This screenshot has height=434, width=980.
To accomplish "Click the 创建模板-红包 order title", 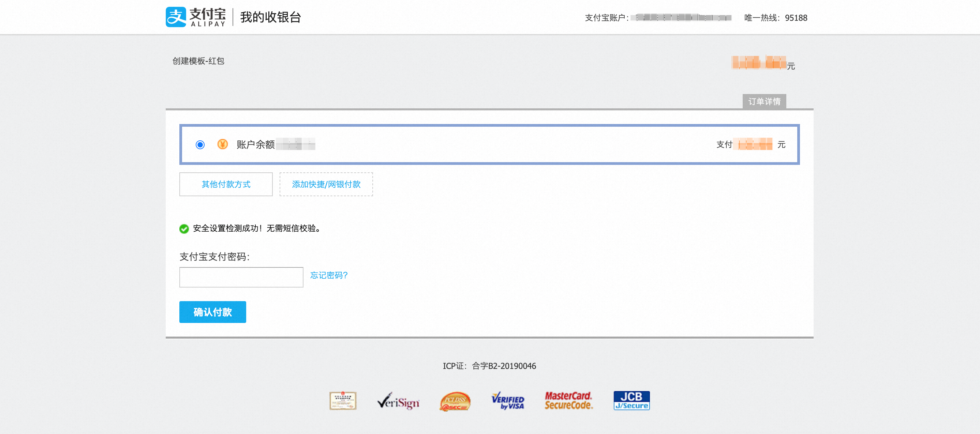I will pos(198,61).
